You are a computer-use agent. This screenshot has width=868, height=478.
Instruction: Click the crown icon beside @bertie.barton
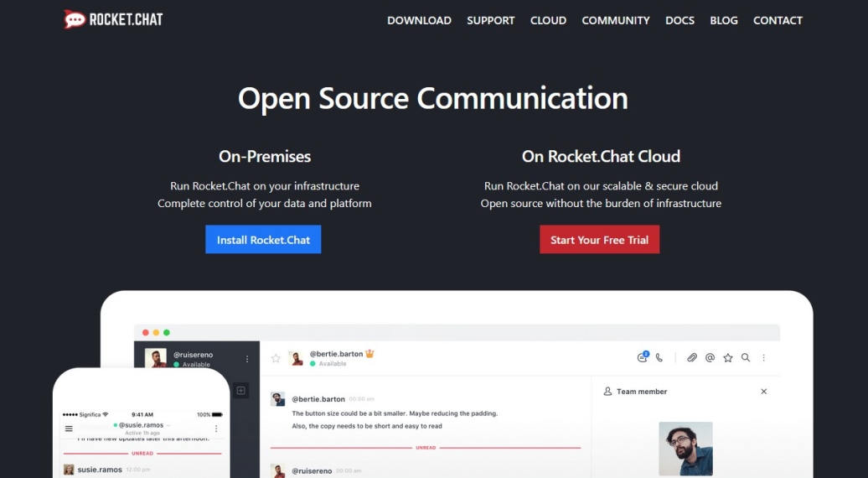tap(369, 353)
